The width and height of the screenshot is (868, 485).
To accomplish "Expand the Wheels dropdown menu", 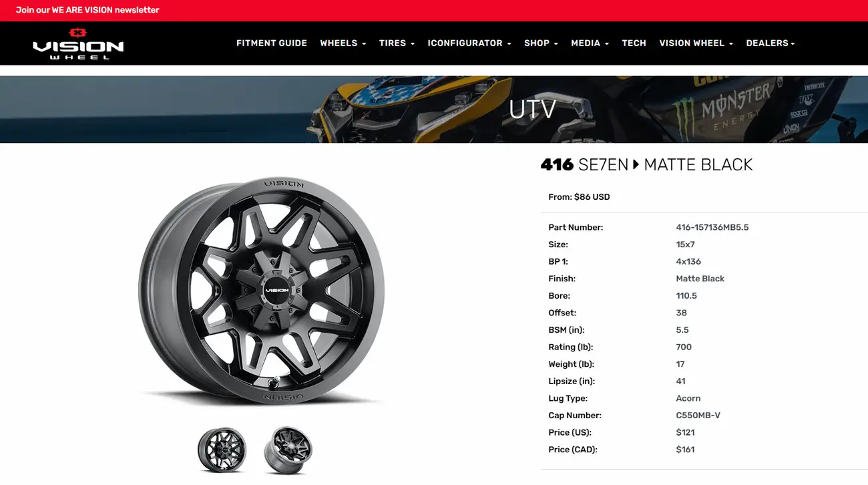I will pos(343,43).
